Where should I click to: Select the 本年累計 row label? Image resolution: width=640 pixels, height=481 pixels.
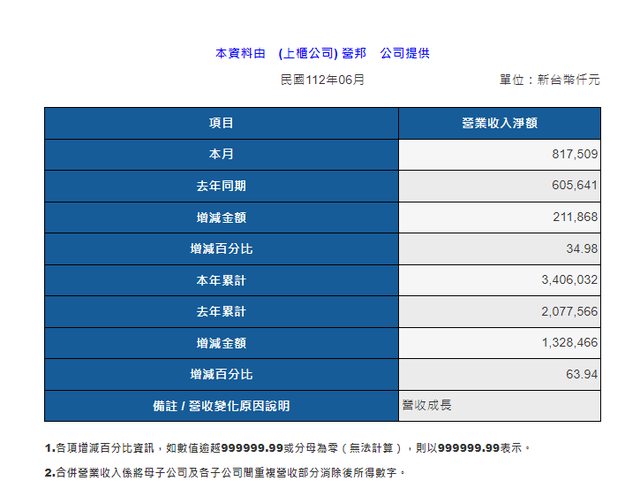(x=221, y=280)
